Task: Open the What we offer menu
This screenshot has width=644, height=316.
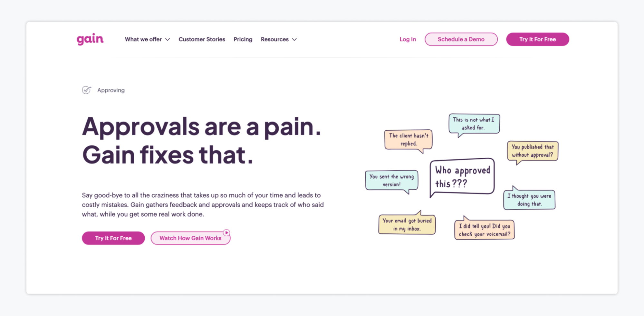Action: [143, 39]
